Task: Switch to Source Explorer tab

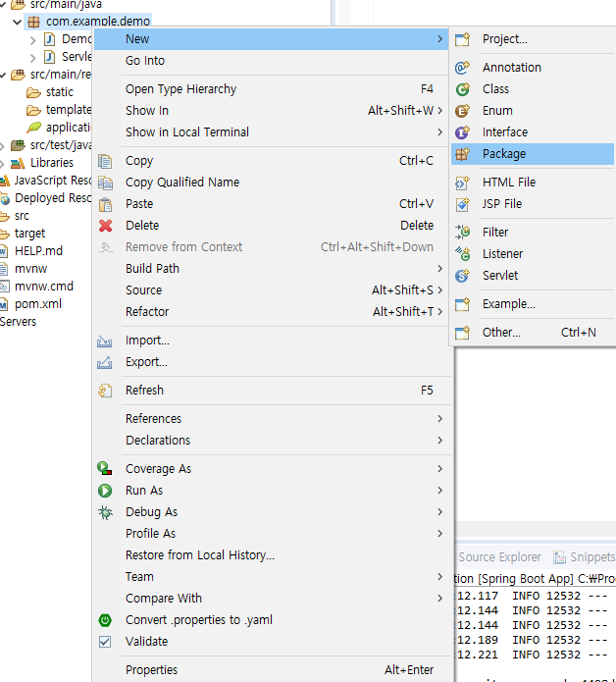Action: pos(500,557)
